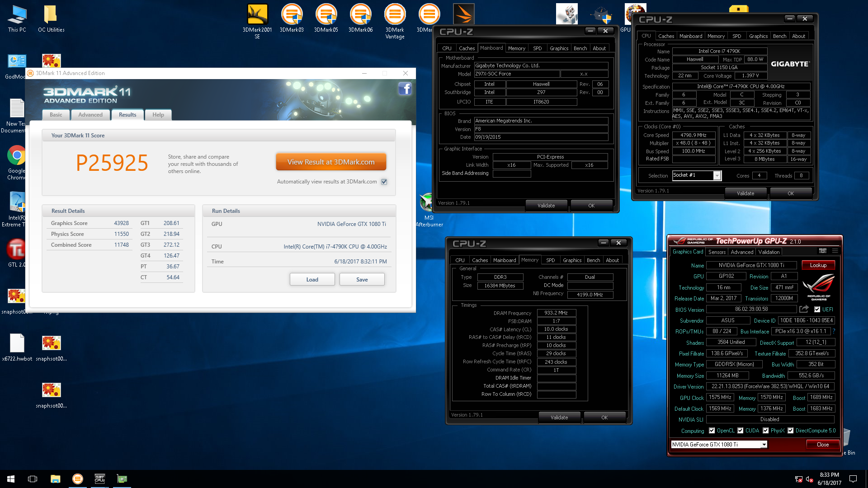Open the This PC desktop icon

point(17,19)
